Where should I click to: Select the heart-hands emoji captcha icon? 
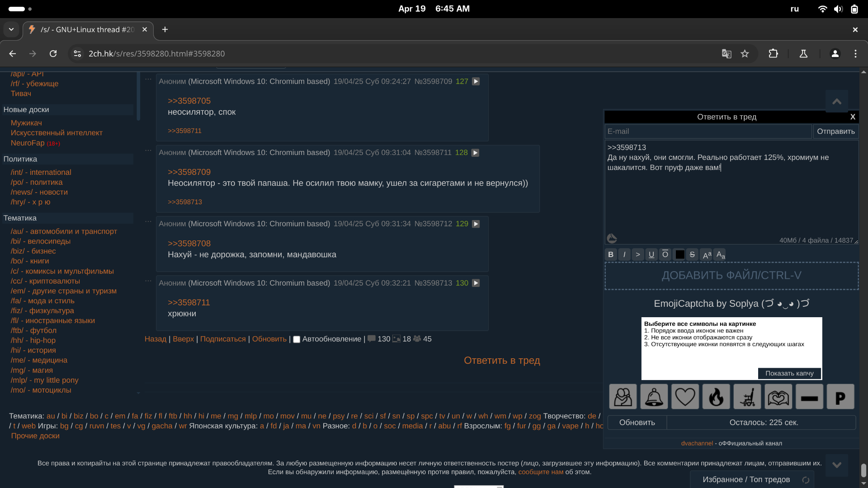[778, 397]
